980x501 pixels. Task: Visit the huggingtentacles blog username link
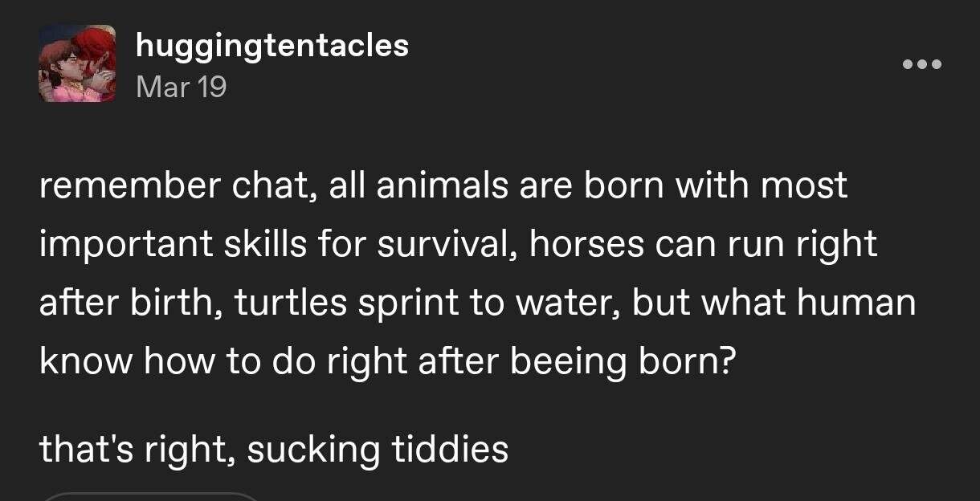point(272,46)
